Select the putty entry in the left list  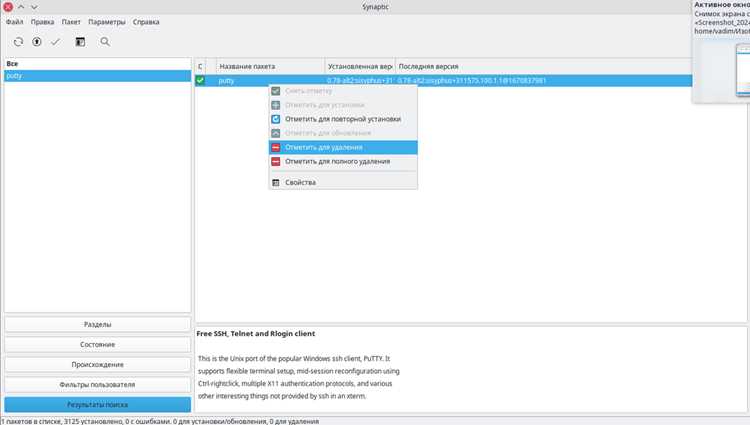[98, 76]
